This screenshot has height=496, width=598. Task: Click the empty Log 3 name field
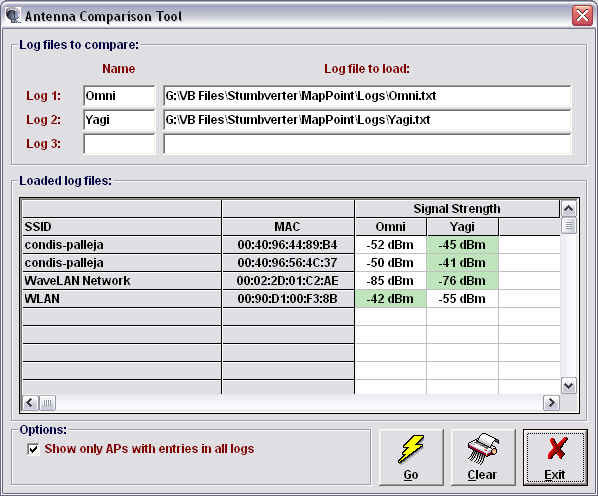(x=119, y=144)
